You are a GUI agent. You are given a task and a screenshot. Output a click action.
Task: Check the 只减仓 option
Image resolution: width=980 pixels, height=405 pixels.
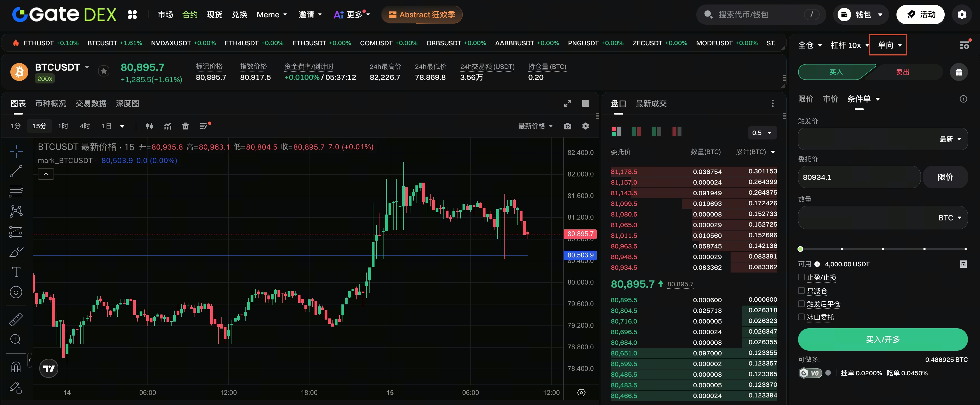(x=801, y=290)
